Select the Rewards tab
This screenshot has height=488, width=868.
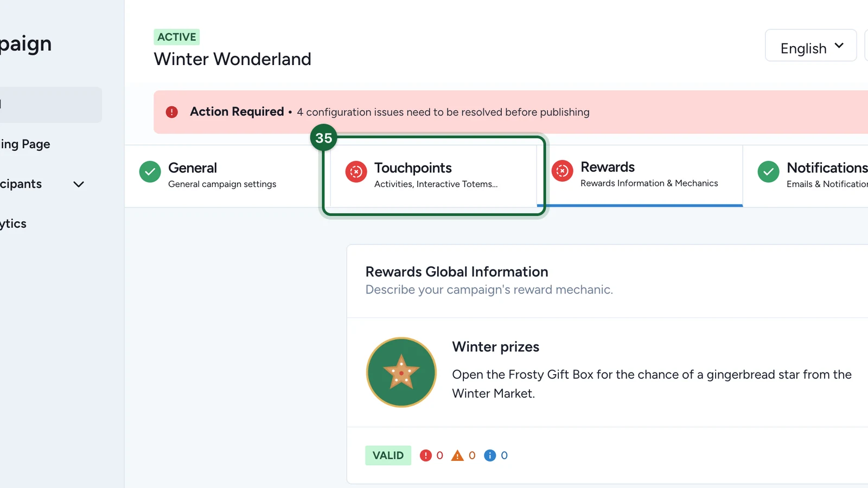tap(640, 176)
